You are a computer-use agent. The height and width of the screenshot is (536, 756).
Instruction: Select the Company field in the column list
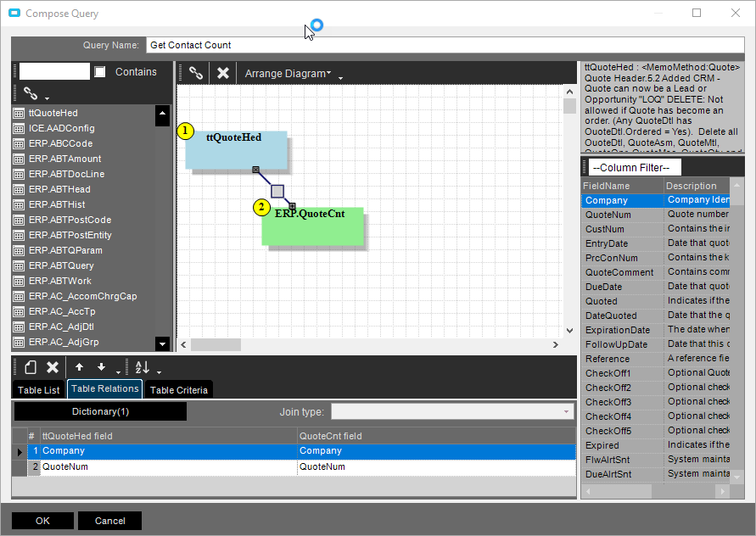(655, 200)
